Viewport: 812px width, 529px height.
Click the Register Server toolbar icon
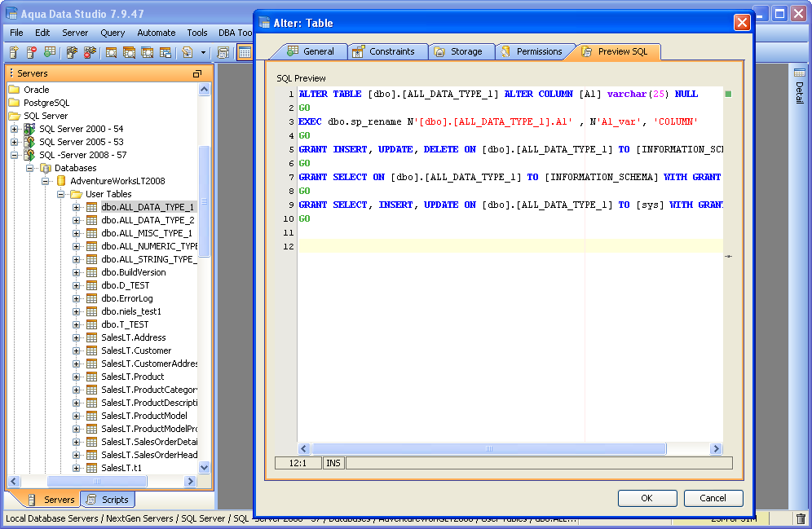14,52
